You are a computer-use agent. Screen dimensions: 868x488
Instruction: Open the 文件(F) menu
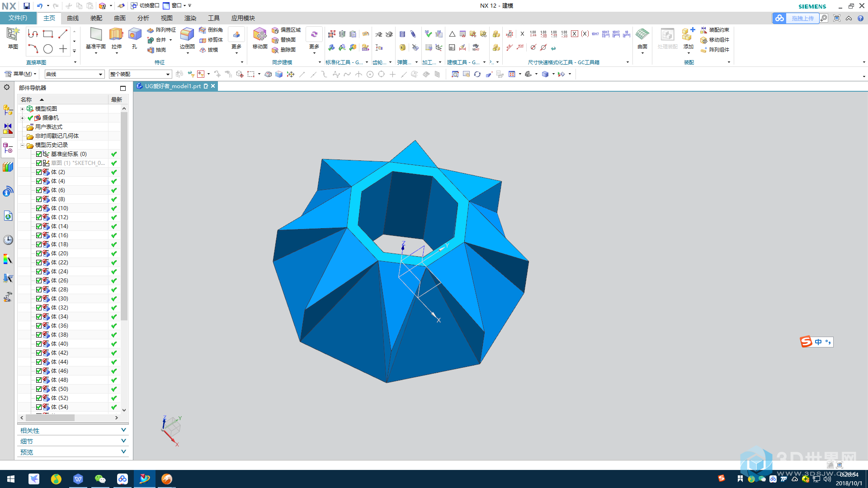[x=18, y=18]
